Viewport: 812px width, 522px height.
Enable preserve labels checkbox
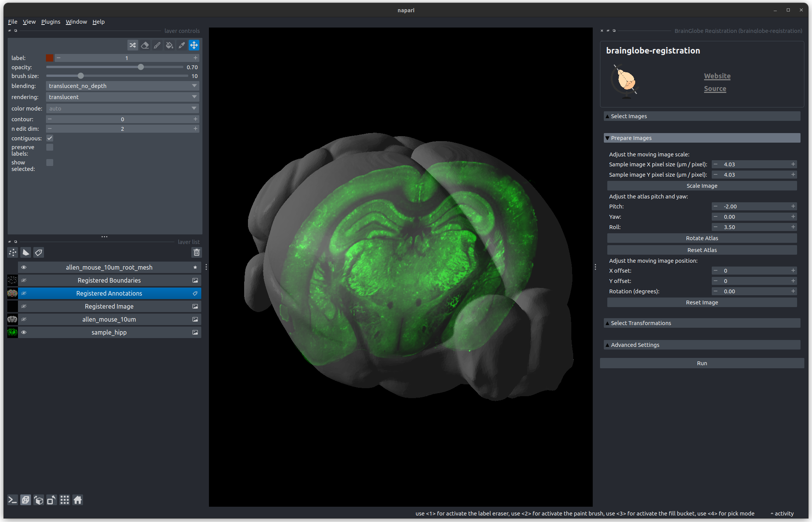[x=50, y=147]
